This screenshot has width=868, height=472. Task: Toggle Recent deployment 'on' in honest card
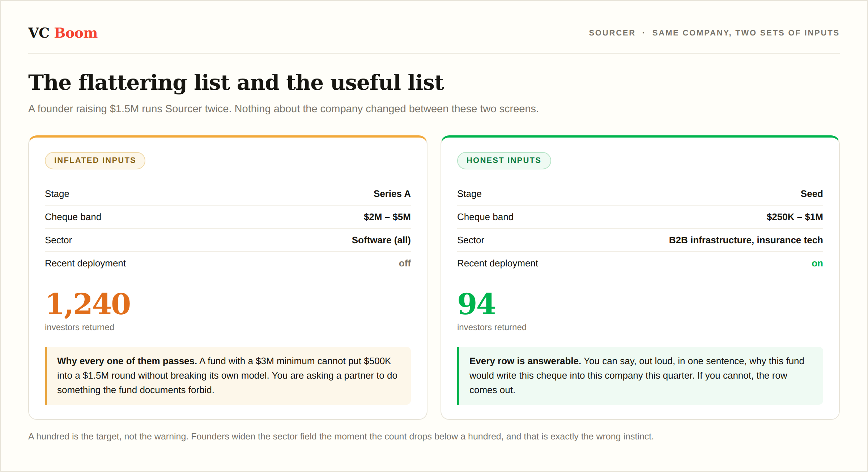(817, 263)
